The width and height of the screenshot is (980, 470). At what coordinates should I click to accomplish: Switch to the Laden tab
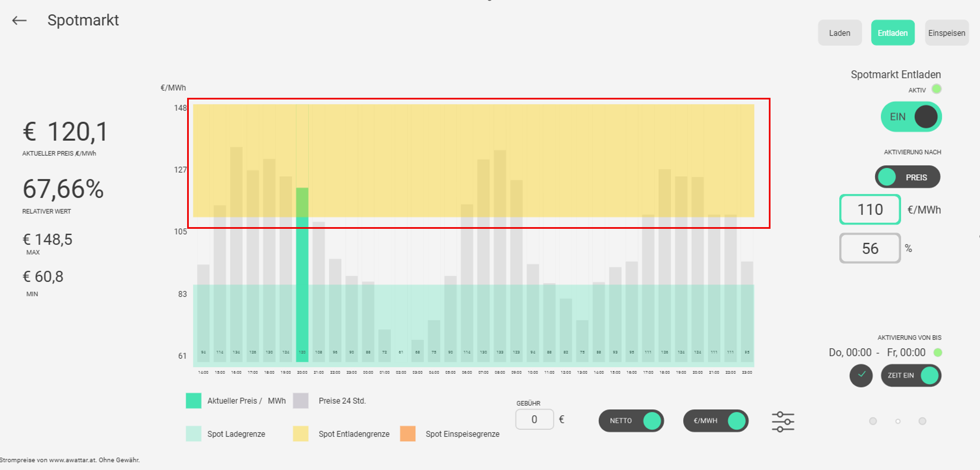coord(839,33)
